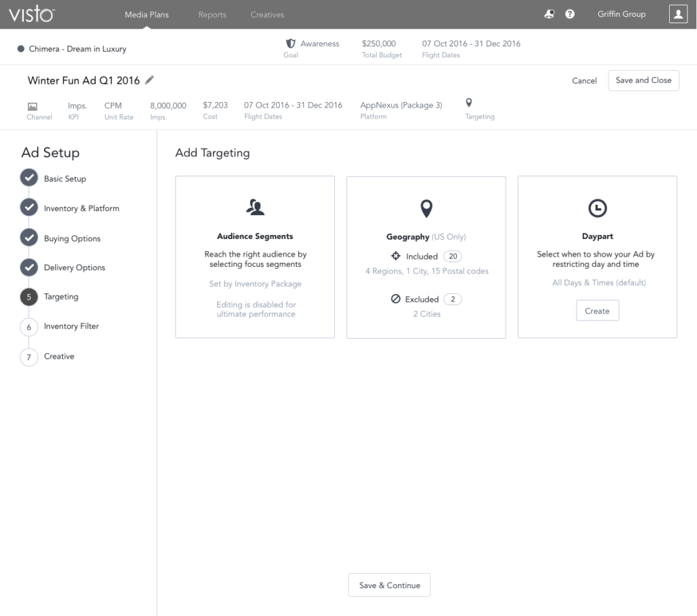The width and height of the screenshot is (697, 616).
Task: Click the $7,203 Cost value
Action: (x=215, y=106)
